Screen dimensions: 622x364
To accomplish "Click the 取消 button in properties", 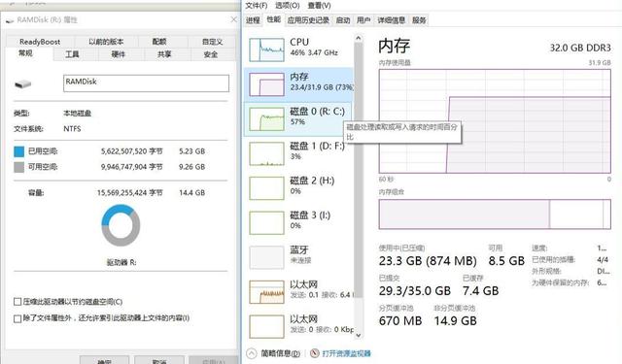I will pyautogui.click(x=159, y=360).
